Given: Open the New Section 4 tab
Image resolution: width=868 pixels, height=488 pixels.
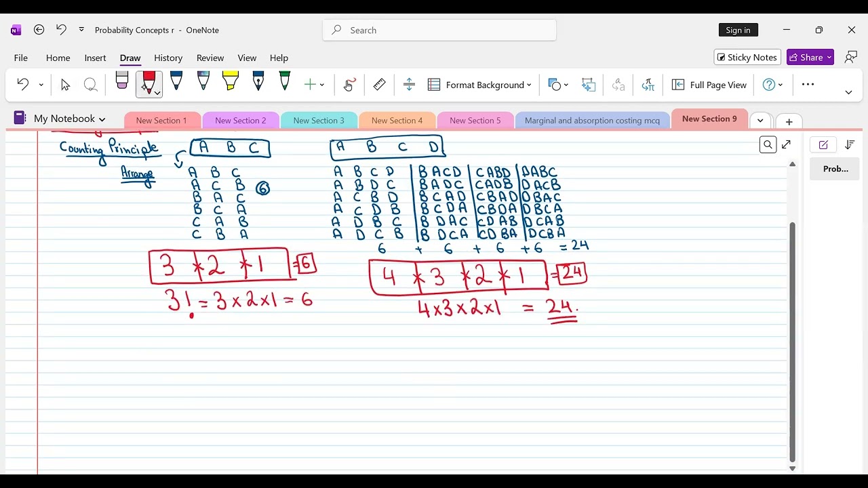Looking at the screenshot, I should [397, 121].
